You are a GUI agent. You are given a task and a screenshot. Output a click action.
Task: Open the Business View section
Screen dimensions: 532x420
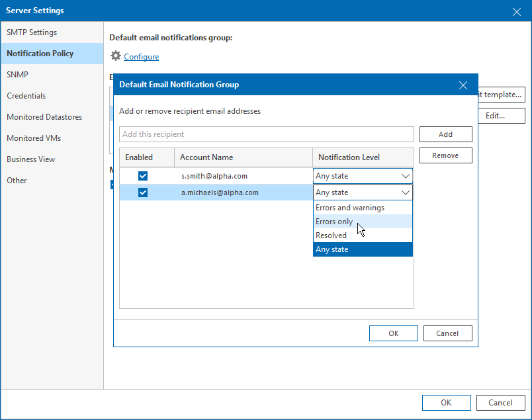click(31, 159)
